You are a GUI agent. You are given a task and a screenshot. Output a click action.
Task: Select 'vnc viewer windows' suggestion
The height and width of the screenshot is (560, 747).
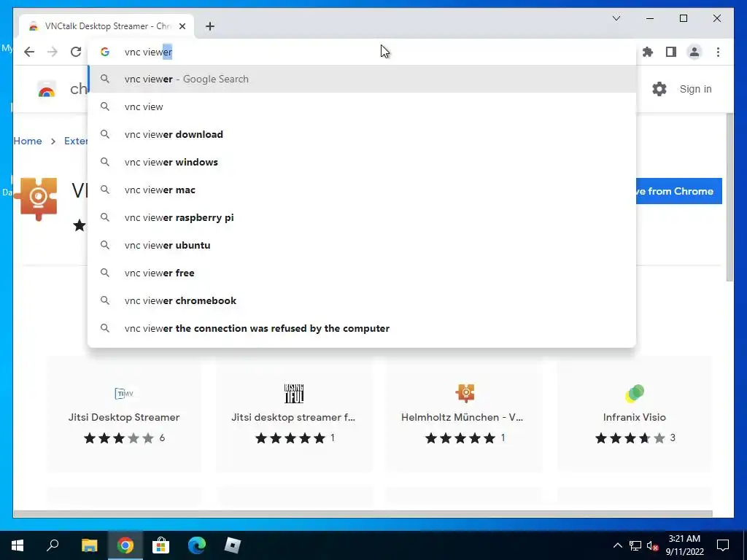click(x=362, y=162)
